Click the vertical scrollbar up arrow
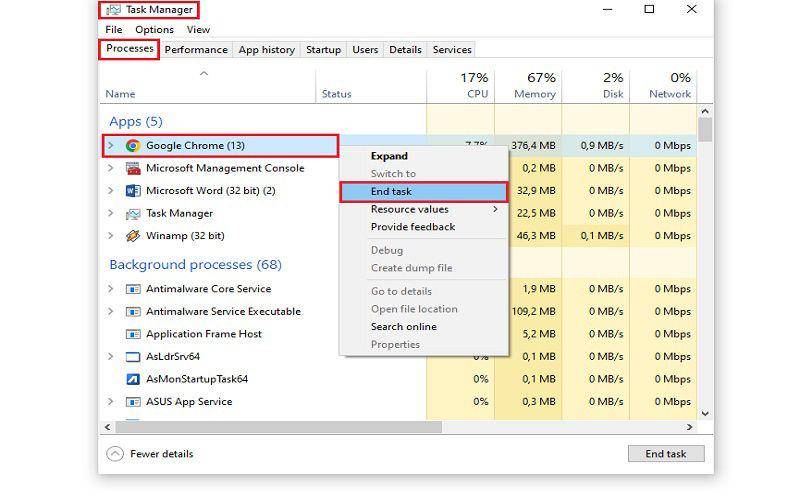This screenshot has width=800, height=500. [705, 111]
